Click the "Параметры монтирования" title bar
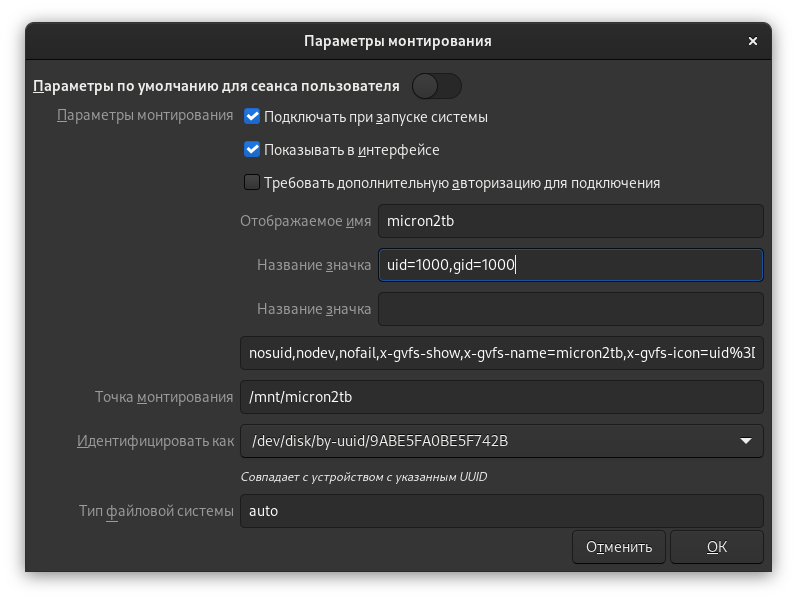Viewport: 797px width, 600px height. (x=397, y=41)
